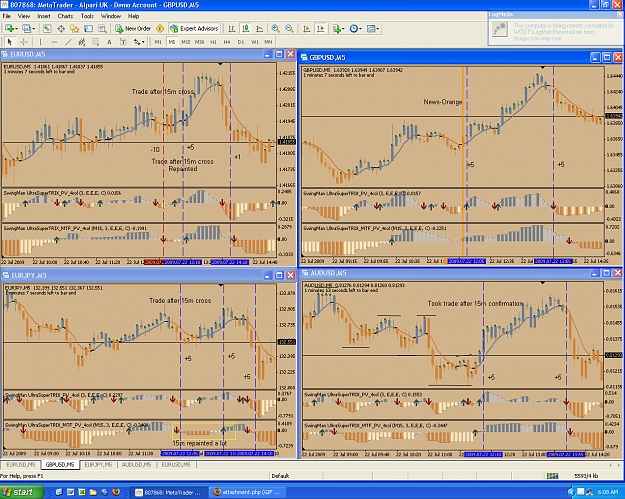Open the Strategy Tester icon
The width and height of the screenshot is (625, 499).
click(102, 28)
